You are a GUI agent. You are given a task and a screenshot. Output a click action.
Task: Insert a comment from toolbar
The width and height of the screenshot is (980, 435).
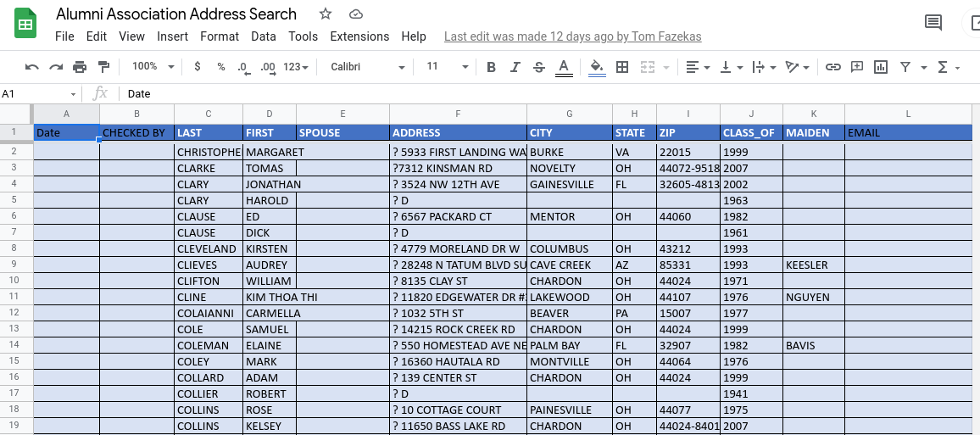857,67
